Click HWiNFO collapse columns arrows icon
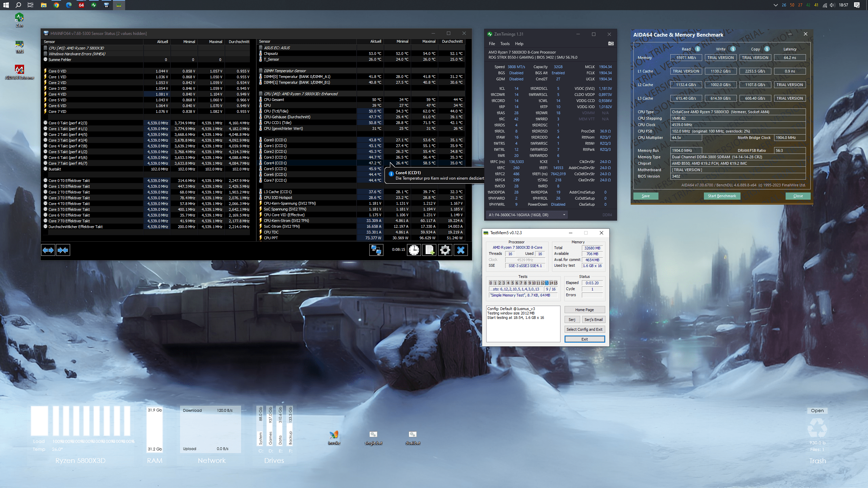This screenshot has width=868, height=488. (x=63, y=250)
